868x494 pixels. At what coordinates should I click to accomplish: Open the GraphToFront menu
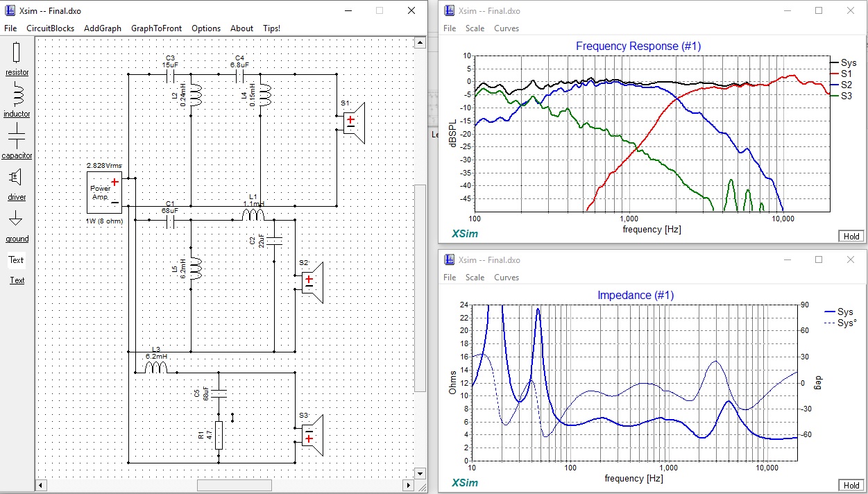(x=156, y=28)
